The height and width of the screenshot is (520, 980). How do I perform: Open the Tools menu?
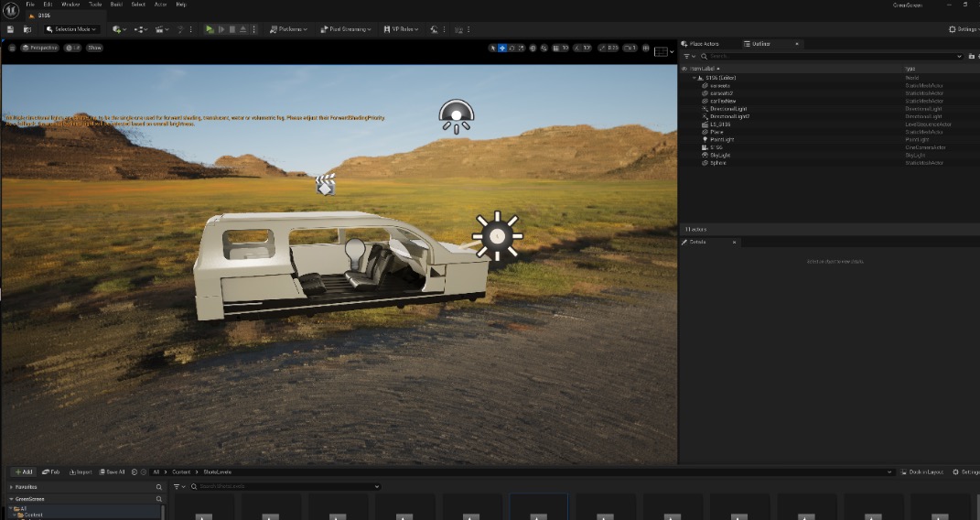[95, 5]
